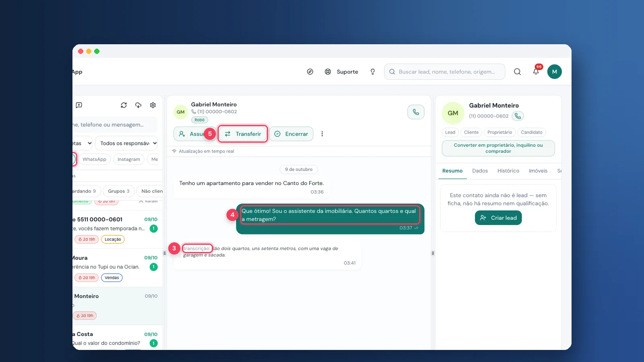The height and width of the screenshot is (362, 644).
Task: Click the Transferir button
Action: tap(243, 134)
